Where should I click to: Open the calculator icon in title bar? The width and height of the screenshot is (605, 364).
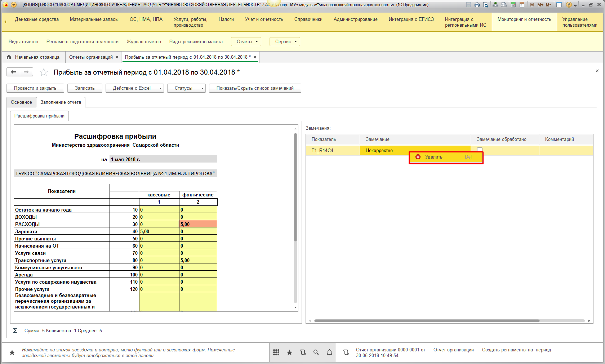click(513, 5)
